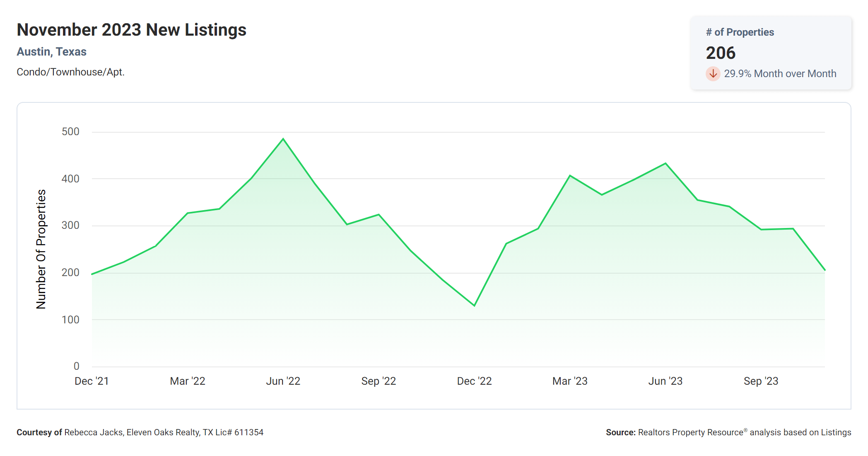
Task: Click the # of Properties card heading
Action: coord(740,32)
